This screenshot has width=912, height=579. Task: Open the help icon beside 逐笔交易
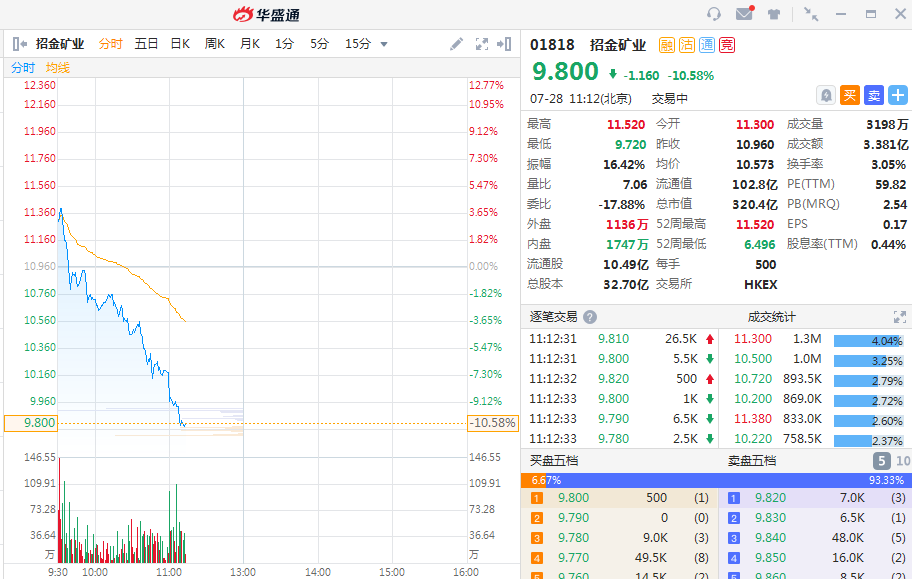pyautogui.click(x=590, y=317)
